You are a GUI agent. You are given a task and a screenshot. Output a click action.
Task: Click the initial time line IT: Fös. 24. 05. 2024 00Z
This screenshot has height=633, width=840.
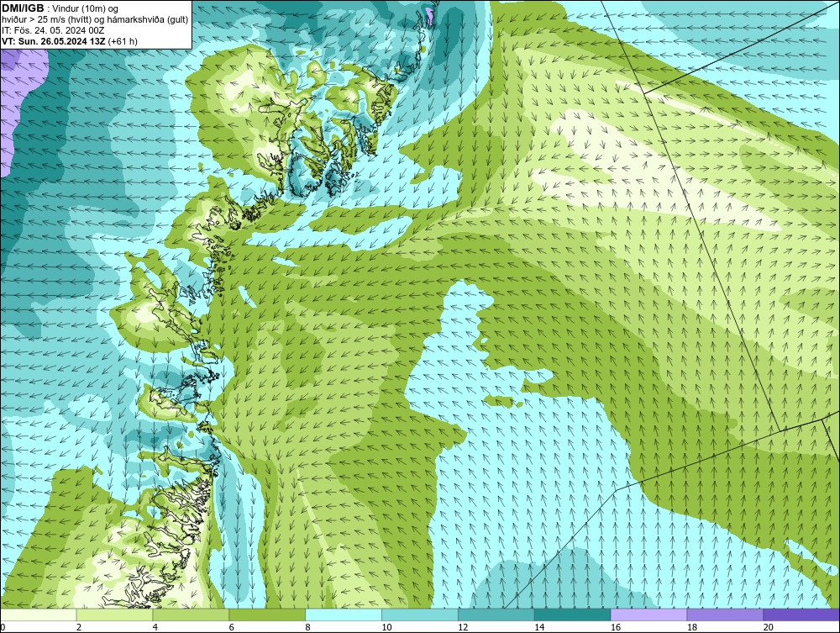coord(53,30)
